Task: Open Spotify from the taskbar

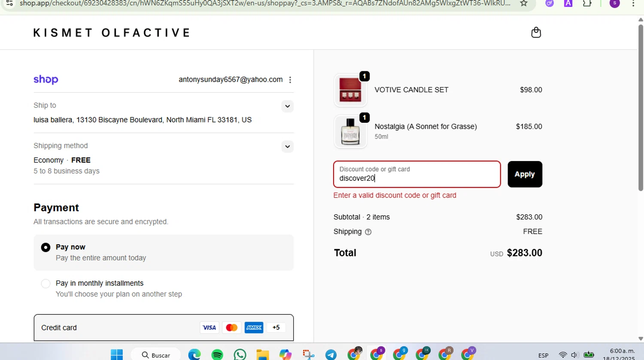Action: click(x=217, y=355)
